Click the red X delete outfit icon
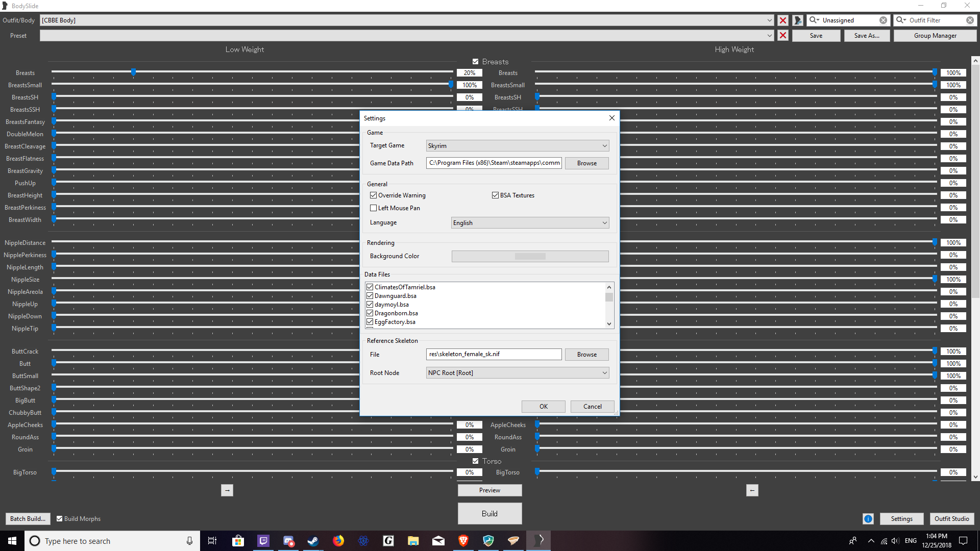The height and width of the screenshot is (551, 980). [782, 20]
